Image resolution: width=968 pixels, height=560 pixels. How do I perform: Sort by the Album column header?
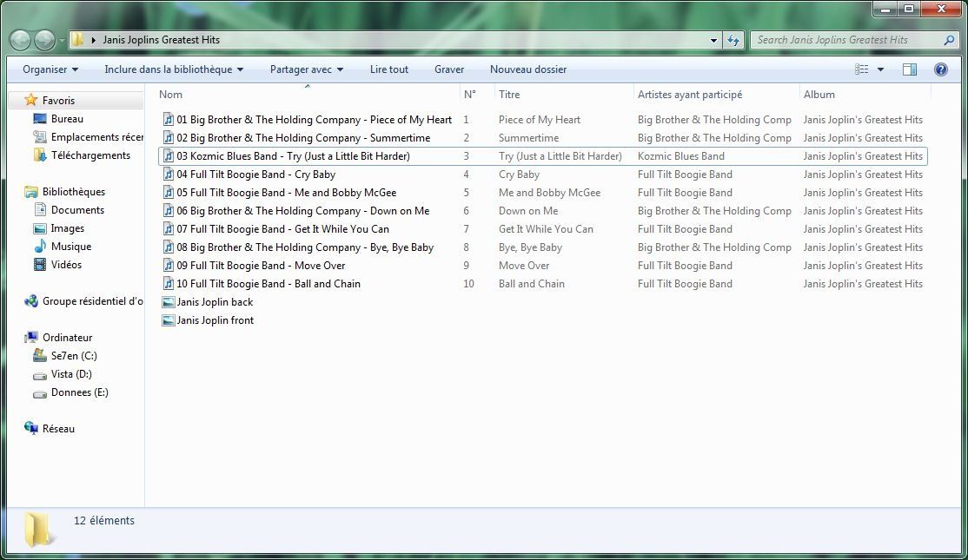[865, 95]
